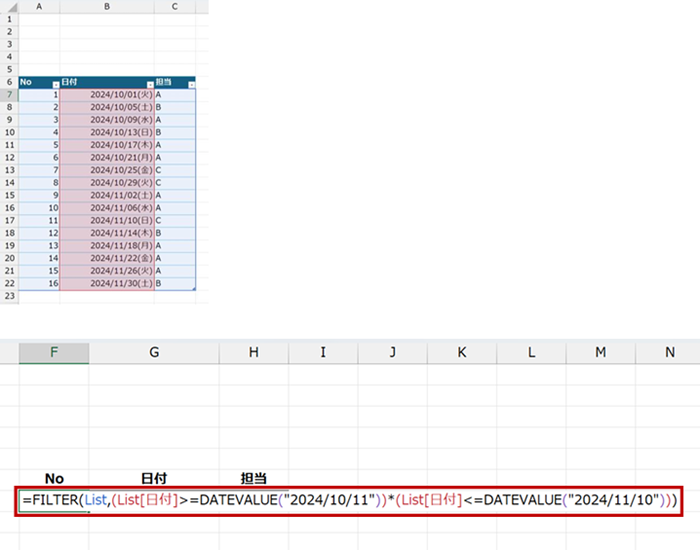
Task: Open the 担当 column filter dropdown
Action: [191, 84]
